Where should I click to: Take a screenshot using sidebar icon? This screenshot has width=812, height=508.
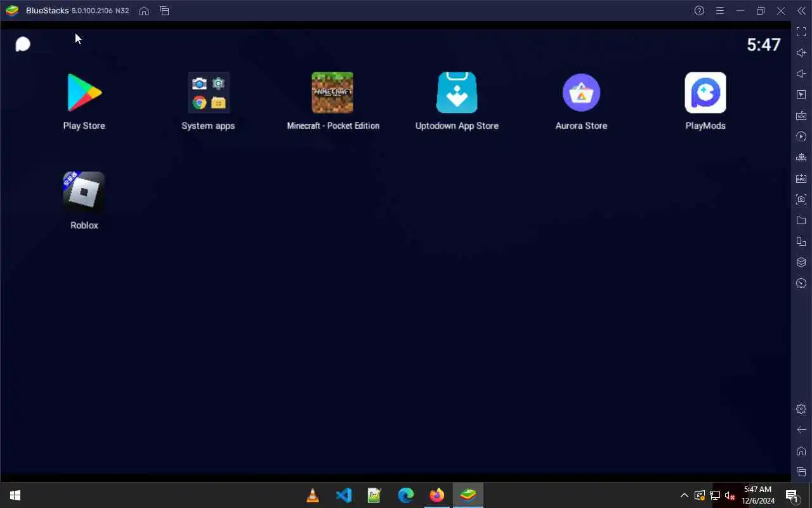pos(801,199)
